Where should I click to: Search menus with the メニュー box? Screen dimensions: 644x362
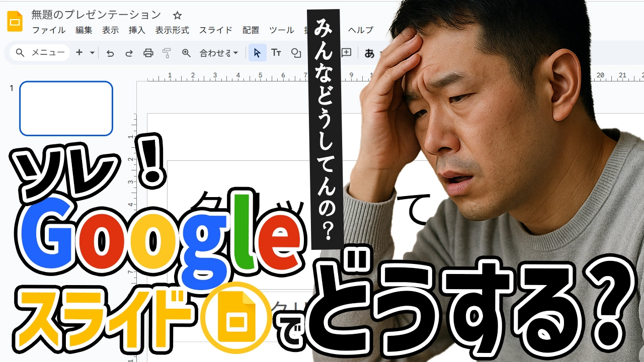[40, 53]
